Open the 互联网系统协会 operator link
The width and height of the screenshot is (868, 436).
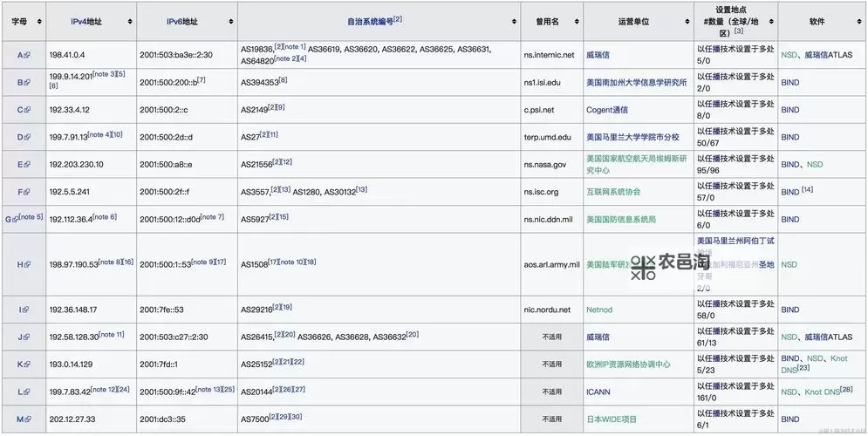point(613,192)
